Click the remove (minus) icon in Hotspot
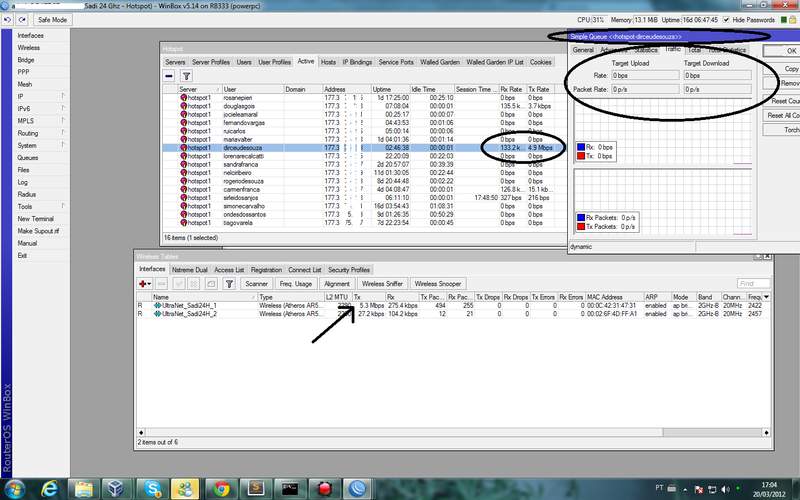The width and height of the screenshot is (800, 500). (169, 76)
